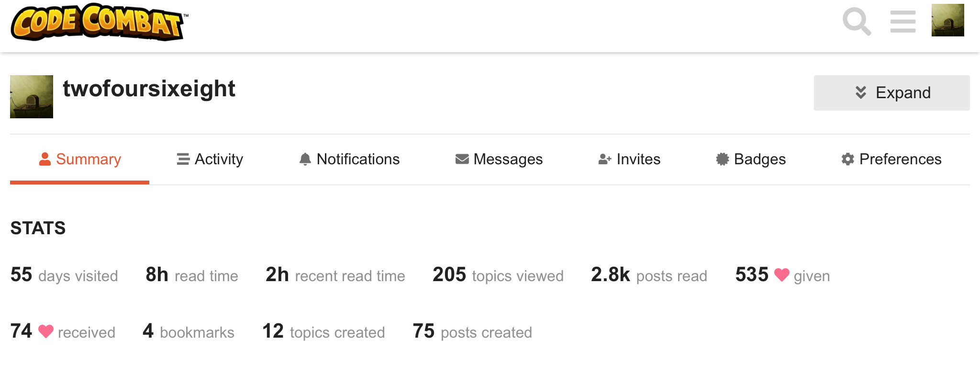Image resolution: width=980 pixels, height=375 pixels.
Task: Open the Activity tab
Action: pyautogui.click(x=210, y=159)
